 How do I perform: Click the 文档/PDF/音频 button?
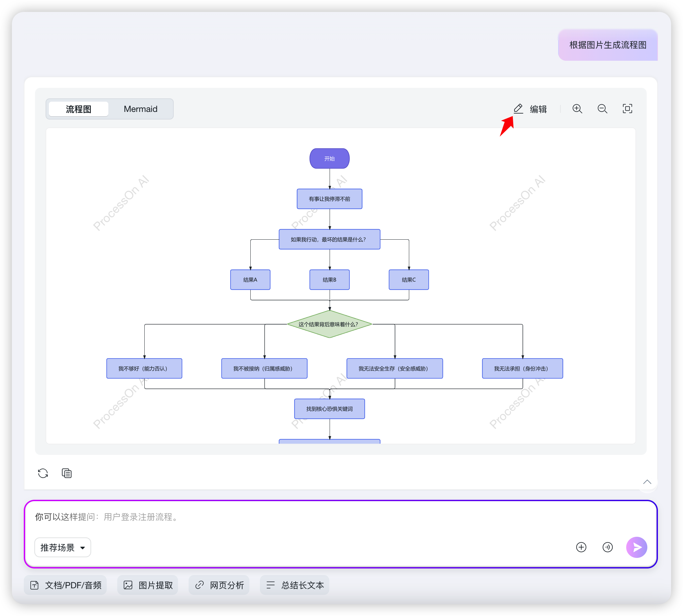point(66,585)
